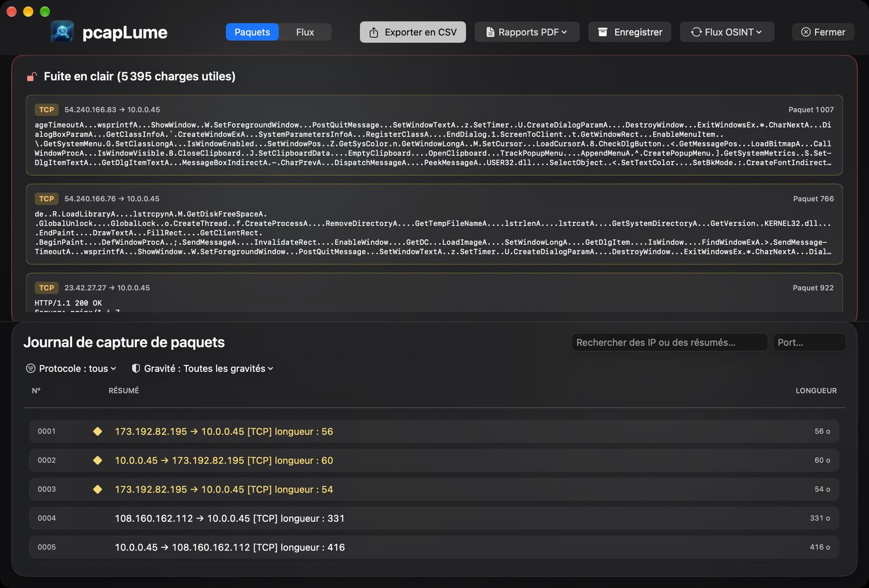Click the shield icon next to Gravité
This screenshot has height=588, width=869.
(x=136, y=368)
